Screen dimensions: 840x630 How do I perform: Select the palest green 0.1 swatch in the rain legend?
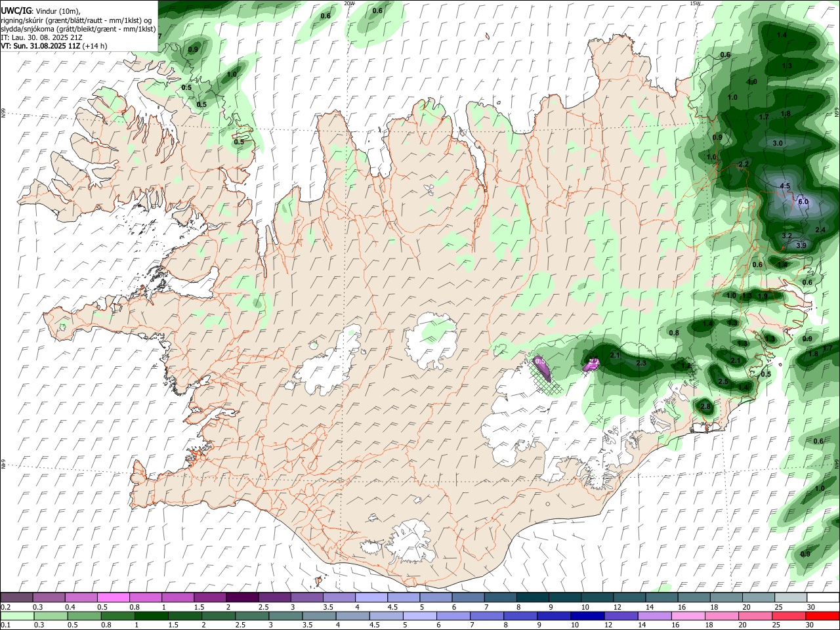point(18,616)
